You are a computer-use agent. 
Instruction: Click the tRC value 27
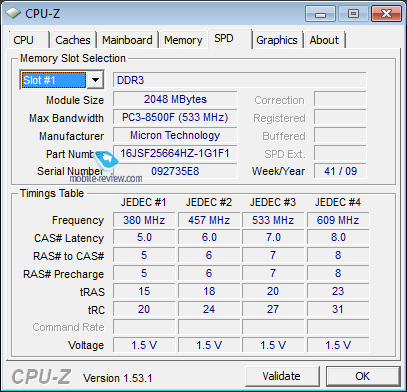tap(273, 309)
